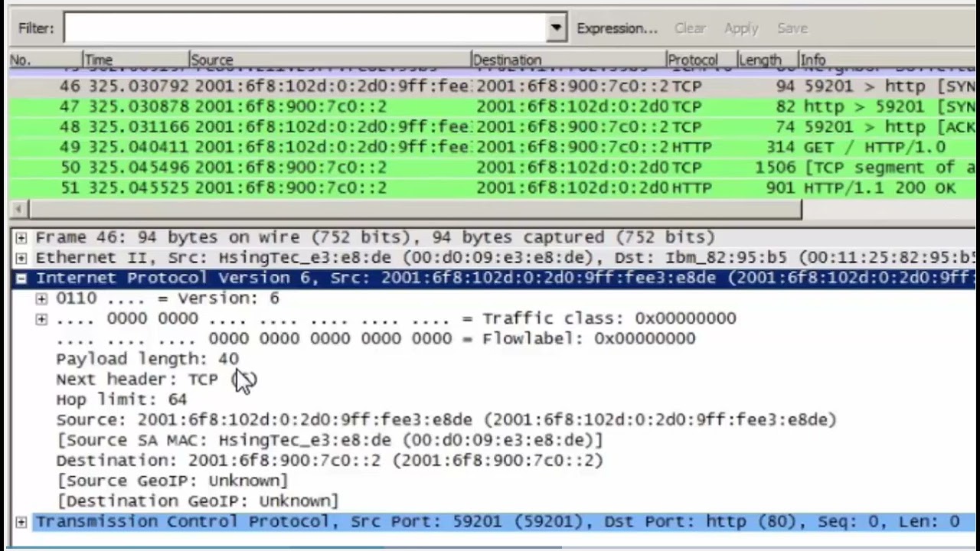The height and width of the screenshot is (551, 980).
Task: Select the Hop limit: 64 field
Action: coord(121,399)
